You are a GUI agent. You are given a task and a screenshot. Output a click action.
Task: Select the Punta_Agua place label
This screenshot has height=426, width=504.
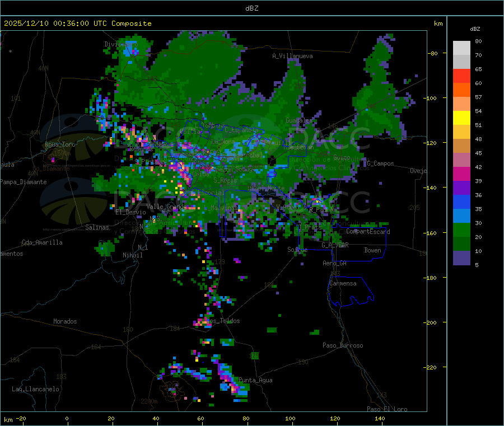click(x=255, y=380)
